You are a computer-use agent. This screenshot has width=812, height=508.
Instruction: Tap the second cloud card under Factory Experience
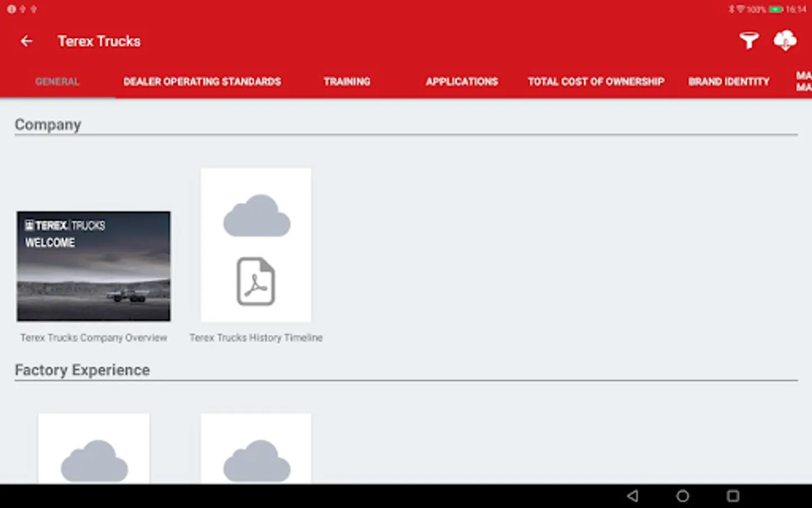click(x=256, y=449)
